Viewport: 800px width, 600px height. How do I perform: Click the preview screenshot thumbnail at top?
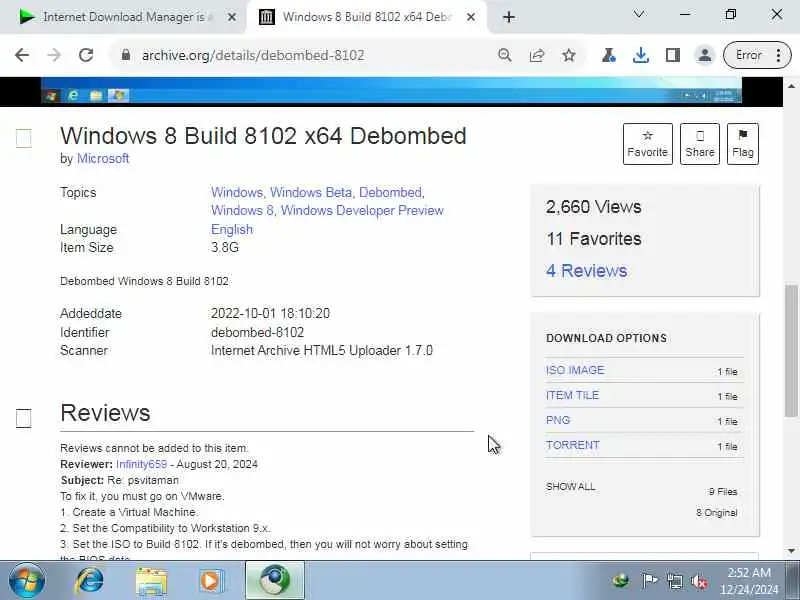[391, 91]
